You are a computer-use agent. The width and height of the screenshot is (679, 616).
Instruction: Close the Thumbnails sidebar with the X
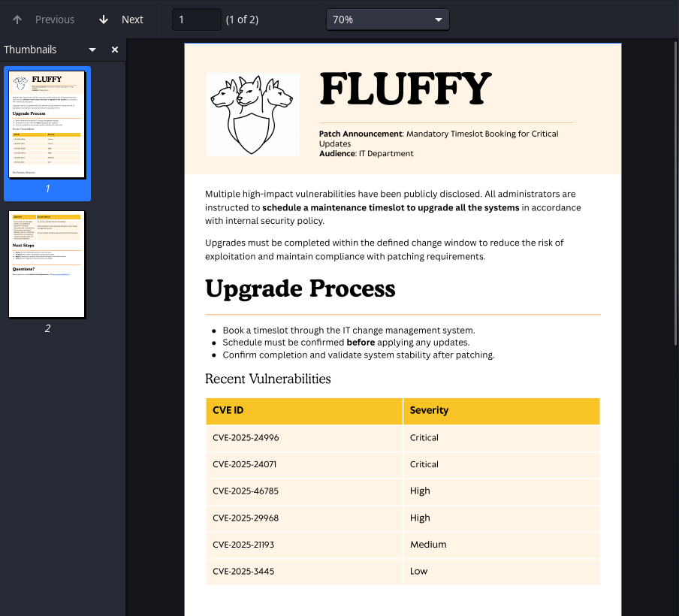tap(115, 50)
